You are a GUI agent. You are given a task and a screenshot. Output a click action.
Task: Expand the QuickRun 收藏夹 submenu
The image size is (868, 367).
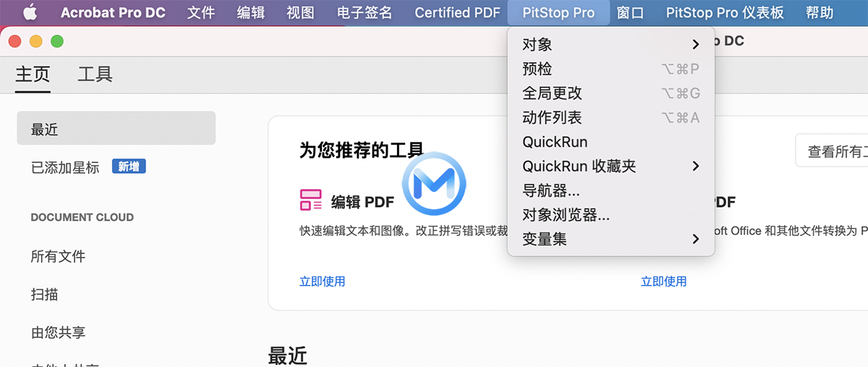tap(611, 166)
